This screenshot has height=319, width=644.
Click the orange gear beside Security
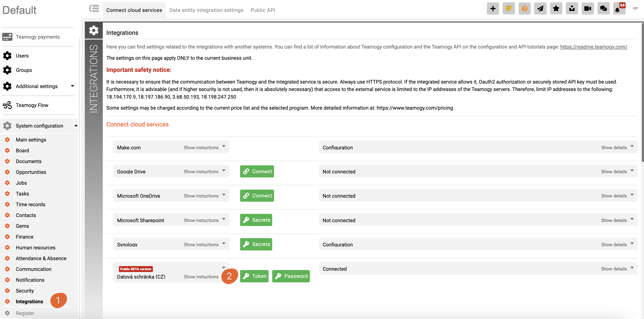(x=7, y=290)
